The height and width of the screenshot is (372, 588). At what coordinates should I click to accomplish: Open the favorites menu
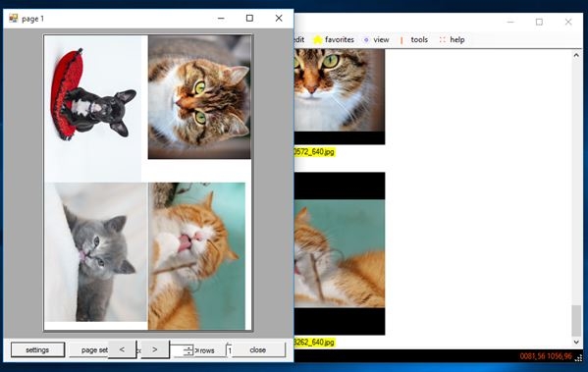pyautogui.click(x=340, y=39)
